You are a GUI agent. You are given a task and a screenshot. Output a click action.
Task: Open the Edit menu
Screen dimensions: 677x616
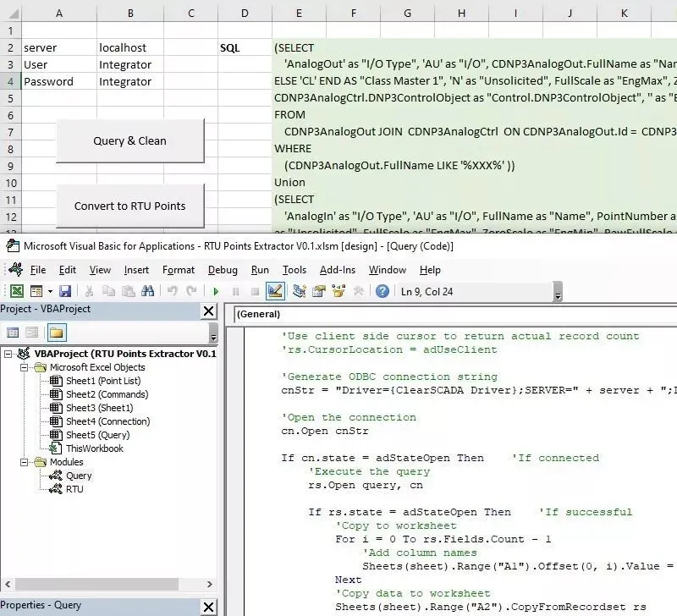pyautogui.click(x=68, y=270)
